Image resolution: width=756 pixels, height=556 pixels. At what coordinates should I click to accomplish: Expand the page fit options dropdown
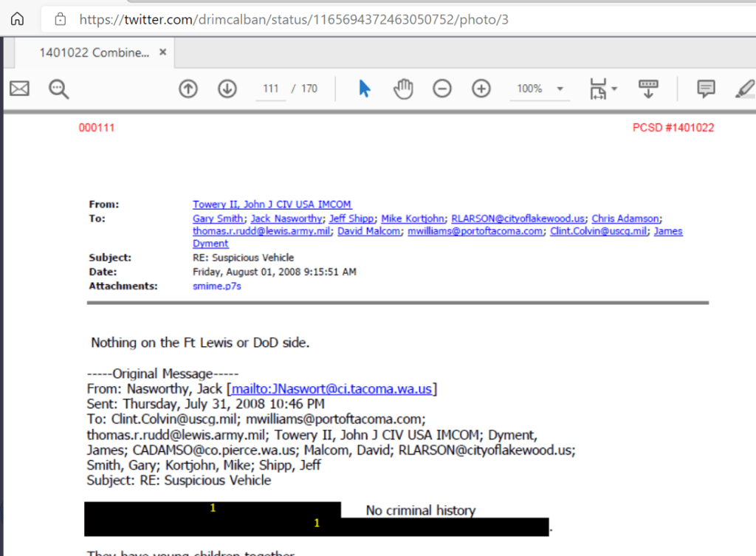(x=602, y=89)
